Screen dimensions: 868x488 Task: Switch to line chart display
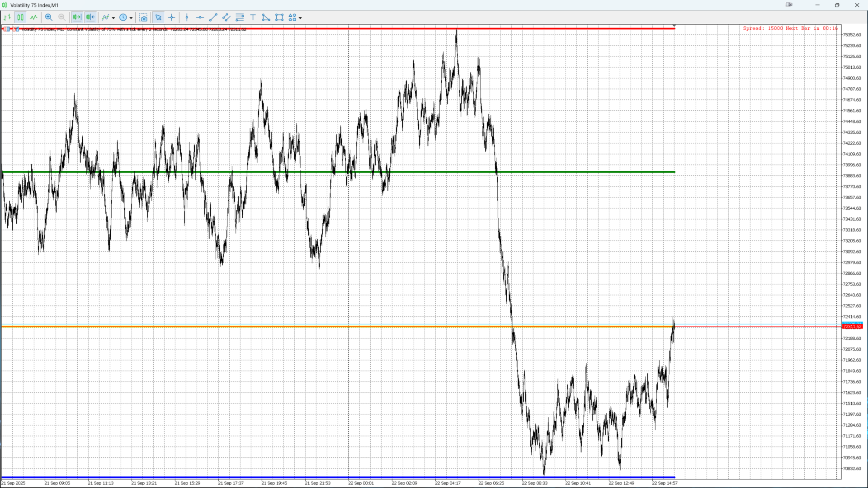[x=34, y=18]
